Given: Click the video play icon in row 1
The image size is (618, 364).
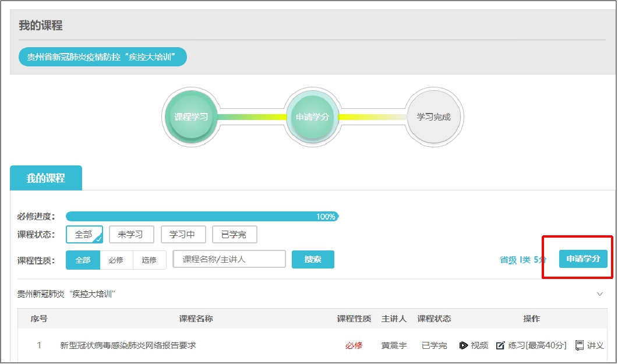Looking at the screenshot, I should click(x=464, y=345).
